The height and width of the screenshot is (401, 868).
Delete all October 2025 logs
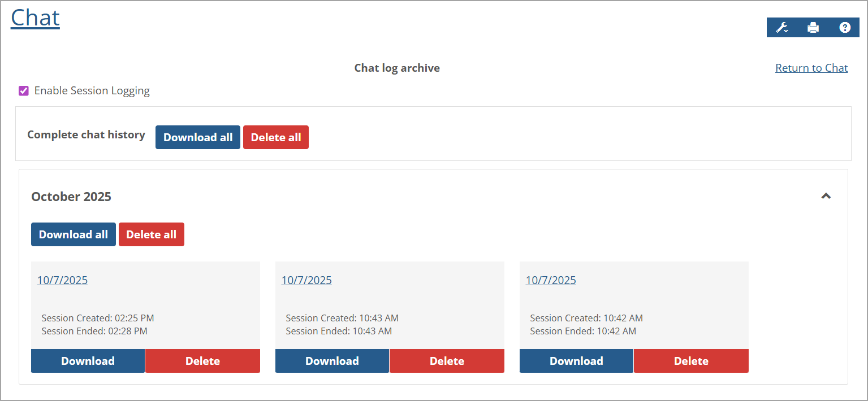pos(151,234)
